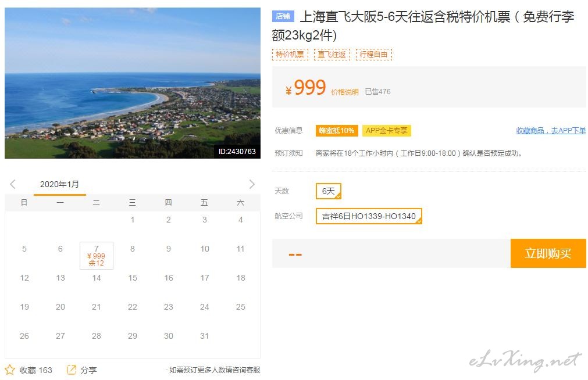
Task: Click the booking notice about 18个工作小时
Action: coord(419,153)
